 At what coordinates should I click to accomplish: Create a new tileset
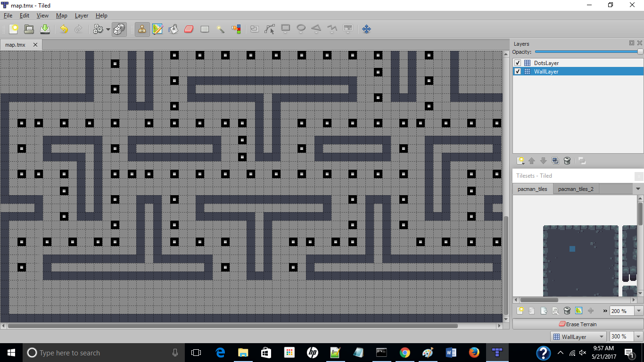coord(520,311)
